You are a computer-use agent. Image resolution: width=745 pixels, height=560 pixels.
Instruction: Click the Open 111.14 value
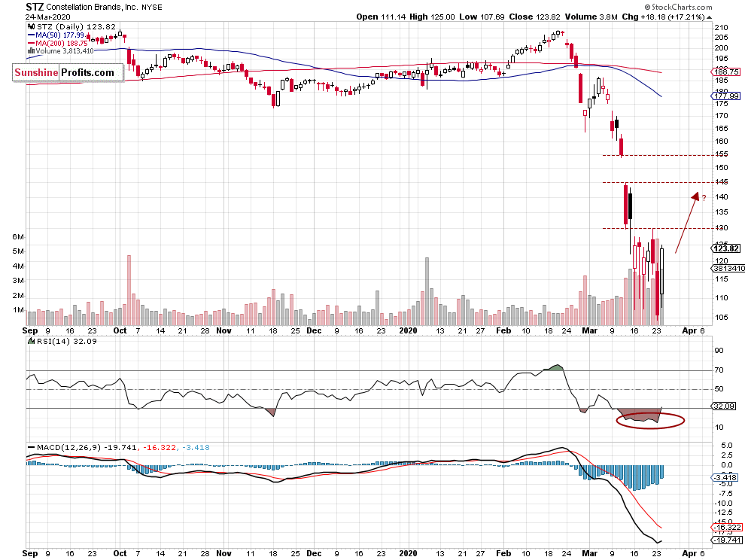coord(381,17)
